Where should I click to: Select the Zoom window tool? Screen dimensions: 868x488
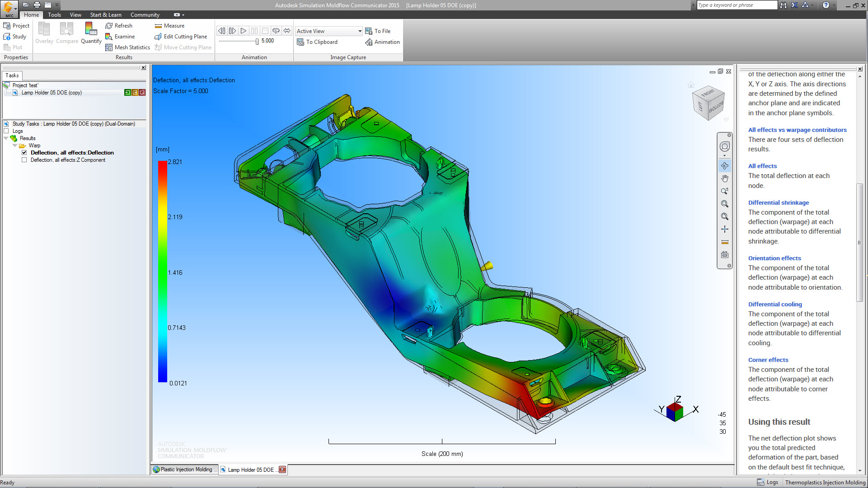point(724,204)
